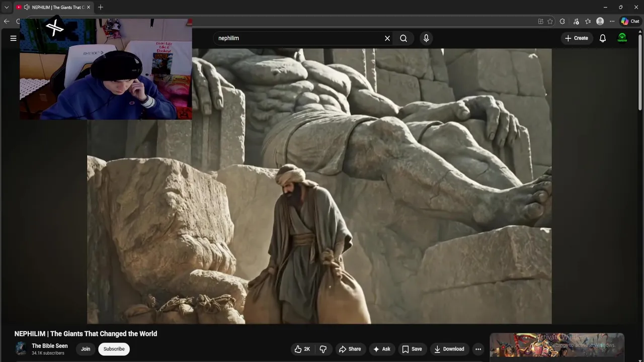Open the YouTube notifications bell

pyautogui.click(x=603, y=38)
